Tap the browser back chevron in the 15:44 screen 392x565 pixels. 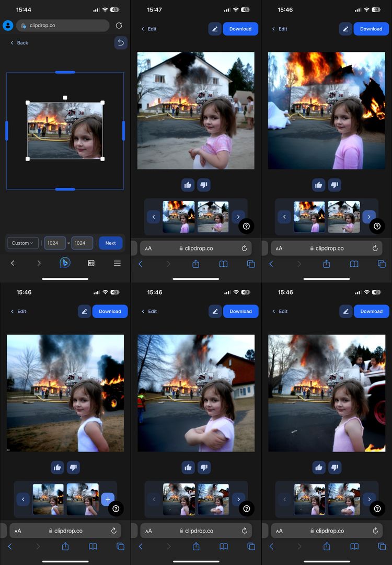point(13,263)
